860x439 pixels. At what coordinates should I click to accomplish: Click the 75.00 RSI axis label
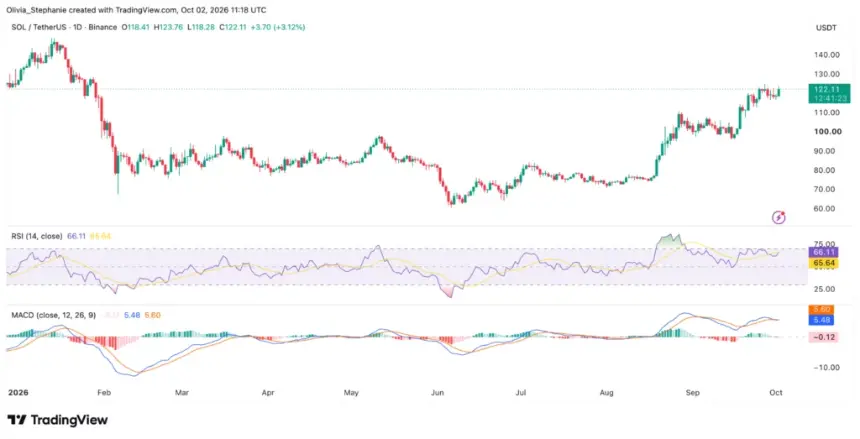point(824,244)
